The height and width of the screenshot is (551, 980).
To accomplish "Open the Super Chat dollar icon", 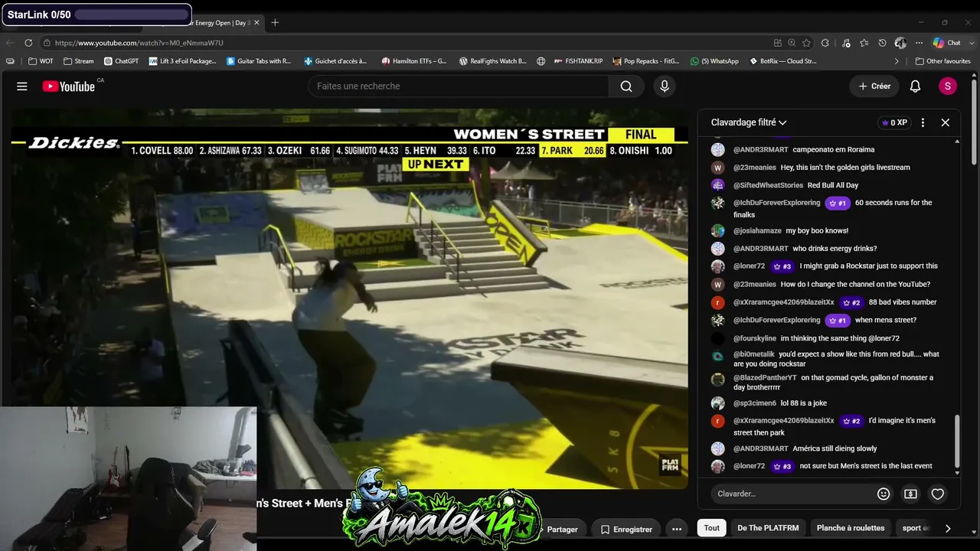I will [910, 494].
